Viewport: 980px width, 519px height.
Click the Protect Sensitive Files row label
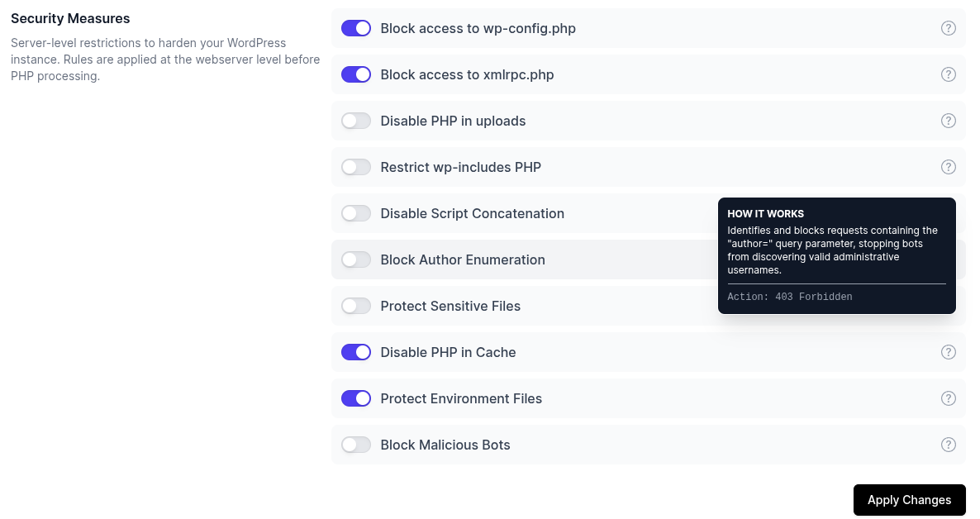tap(450, 306)
